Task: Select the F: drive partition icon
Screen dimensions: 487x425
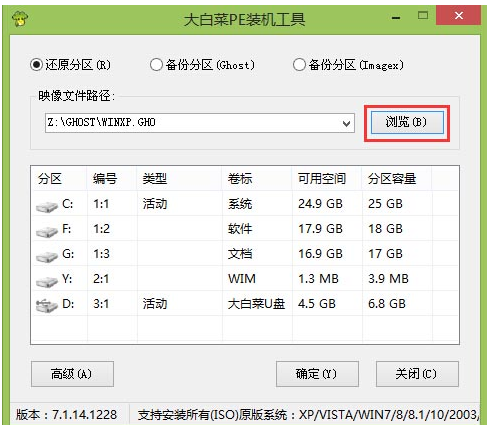Action: tap(47, 231)
